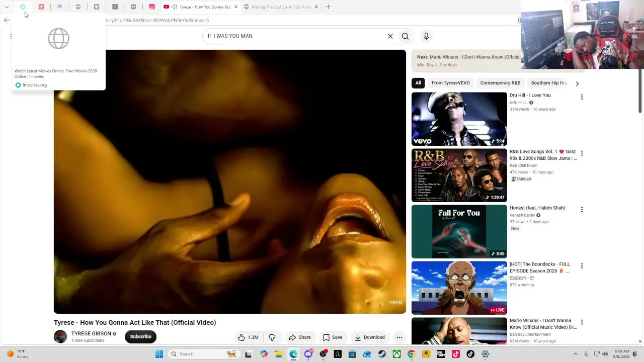The height and width of the screenshot is (362, 644).
Task: Open Call of Duty from taskbar
Action: (441, 354)
